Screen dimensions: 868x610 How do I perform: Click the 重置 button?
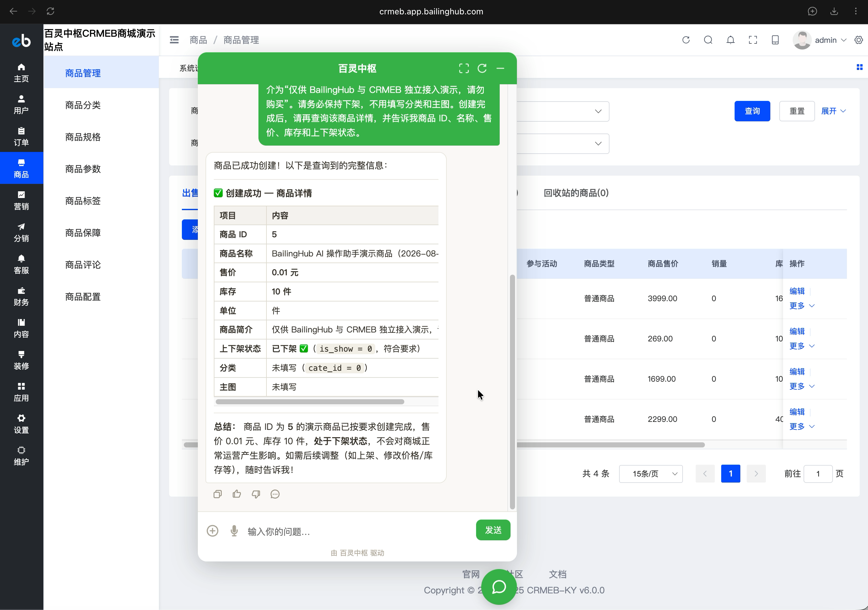pos(797,111)
